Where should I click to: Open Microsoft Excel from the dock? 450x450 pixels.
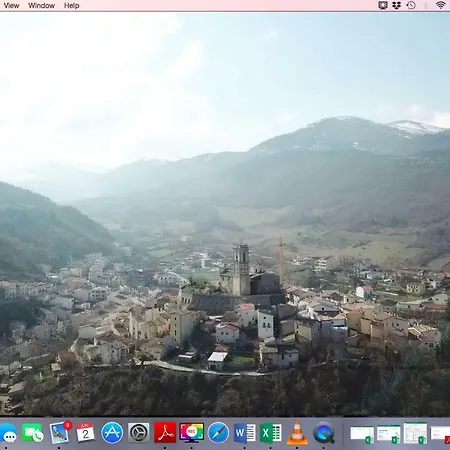(271, 433)
